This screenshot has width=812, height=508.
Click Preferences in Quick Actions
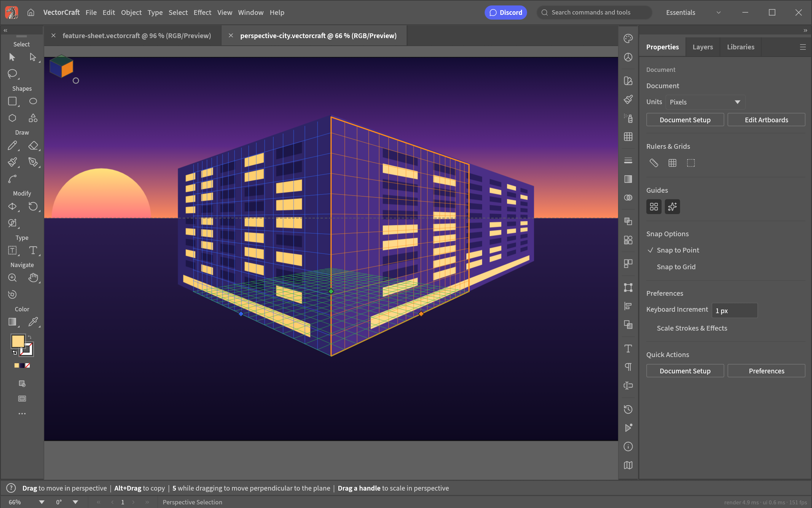pos(766,371)
